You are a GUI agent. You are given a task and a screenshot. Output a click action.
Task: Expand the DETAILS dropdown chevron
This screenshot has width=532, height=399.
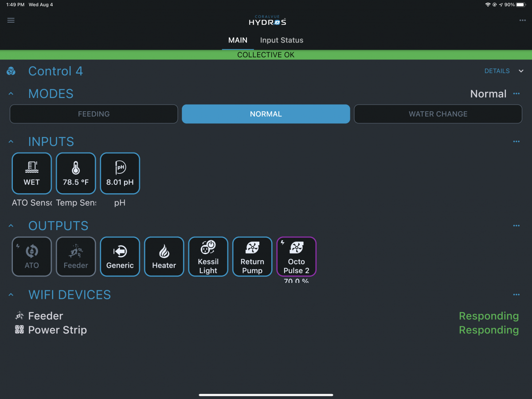pos(521,71)
